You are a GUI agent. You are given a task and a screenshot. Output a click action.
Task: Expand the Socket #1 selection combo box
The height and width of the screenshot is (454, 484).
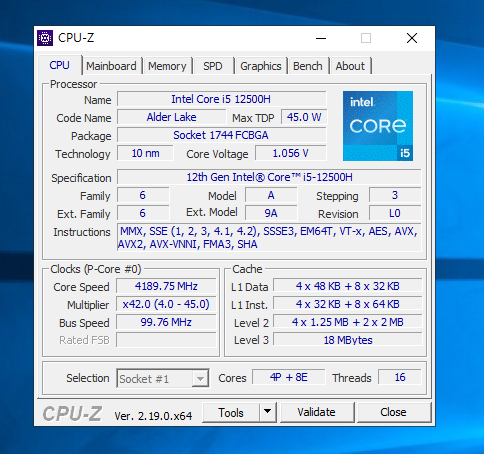163,378
